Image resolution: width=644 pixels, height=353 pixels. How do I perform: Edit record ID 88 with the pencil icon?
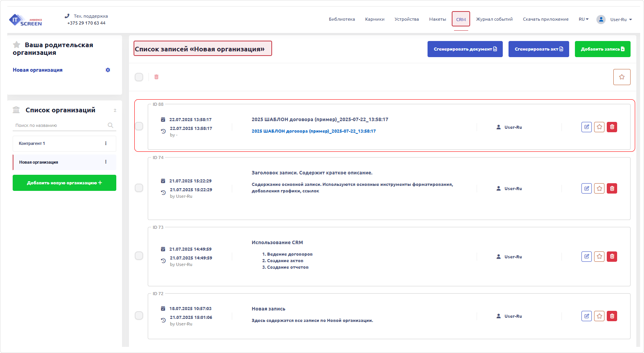pyautogui.click(x=586, y=127)
